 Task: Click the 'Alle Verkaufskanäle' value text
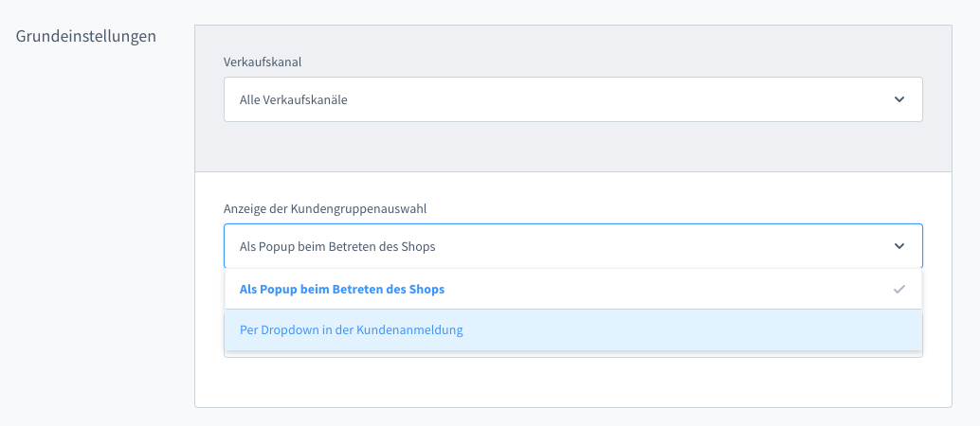click(293, 99)
